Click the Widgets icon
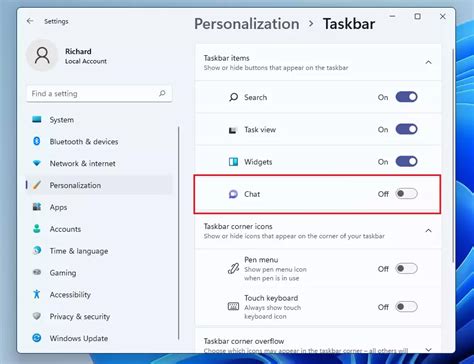The height and width of the screenshot is (364, 474). [233, 162]
